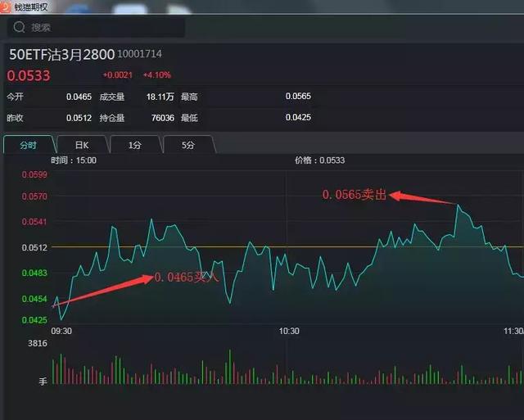Click the 10:30 time axis label
Image resolution: width=524 pixels, height=420 pixels.
pos(289,331)
